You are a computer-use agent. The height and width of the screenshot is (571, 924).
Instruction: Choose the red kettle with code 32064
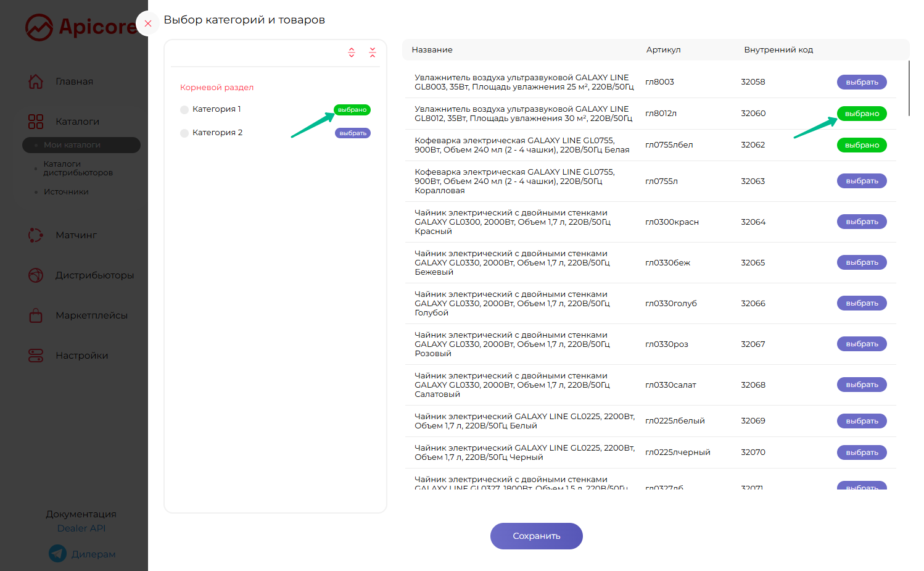862,222
